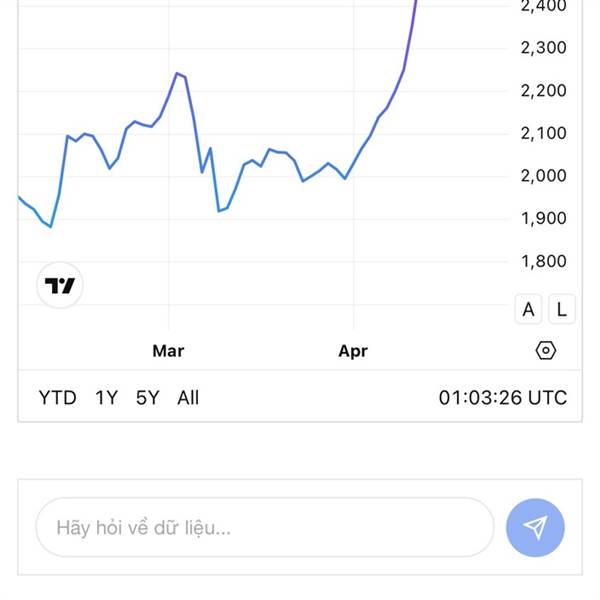600x600 pixels.
Task: Show All time range data
Action: coord(188,398)
